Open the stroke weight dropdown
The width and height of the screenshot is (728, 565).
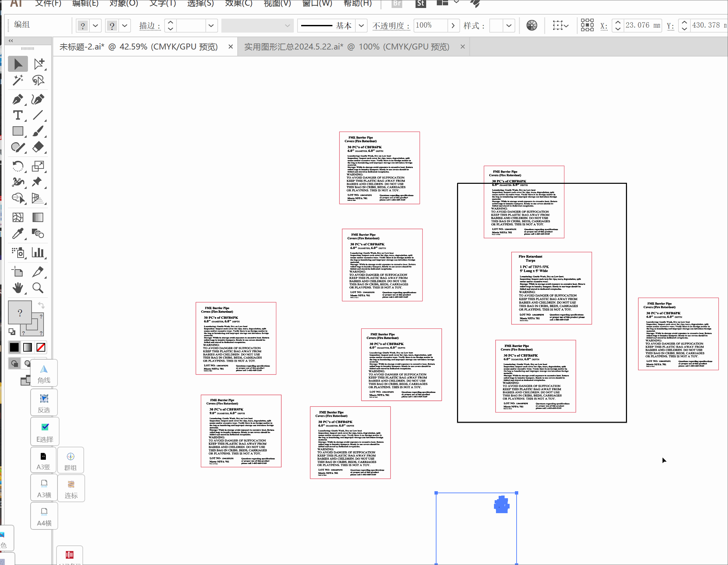211,25
